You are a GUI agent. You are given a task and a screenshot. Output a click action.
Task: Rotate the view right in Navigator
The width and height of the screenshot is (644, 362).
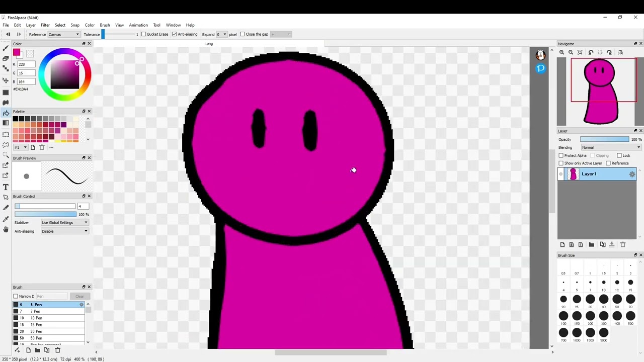(609, 52)
